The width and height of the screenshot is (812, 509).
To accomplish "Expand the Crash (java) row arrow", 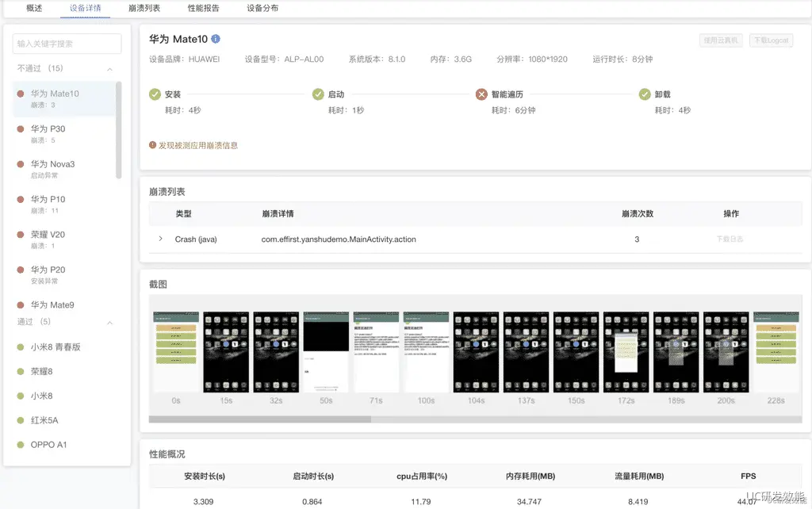I will [x=160, y=239].
